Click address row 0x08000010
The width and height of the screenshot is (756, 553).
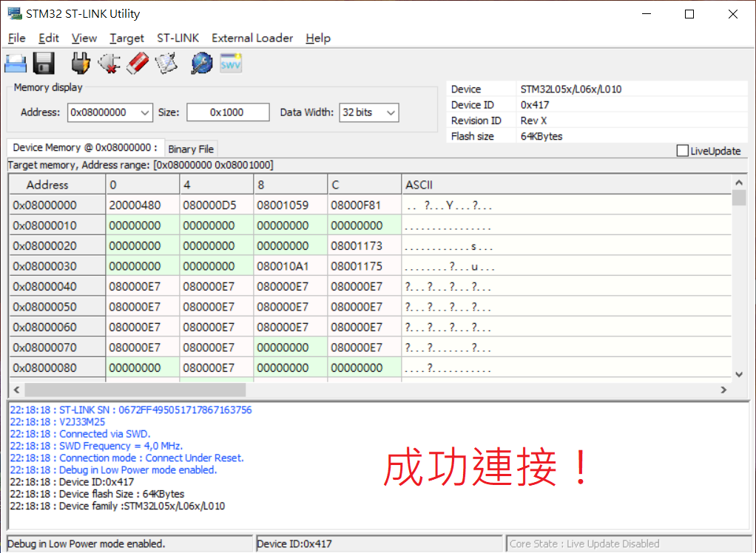click(x=58, y=225)
